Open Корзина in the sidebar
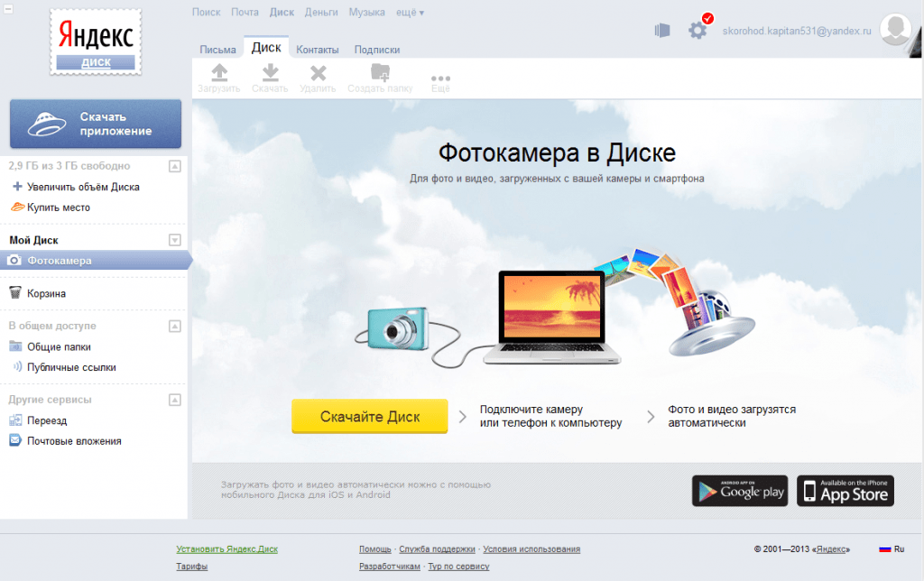 (x=47, y=293)
